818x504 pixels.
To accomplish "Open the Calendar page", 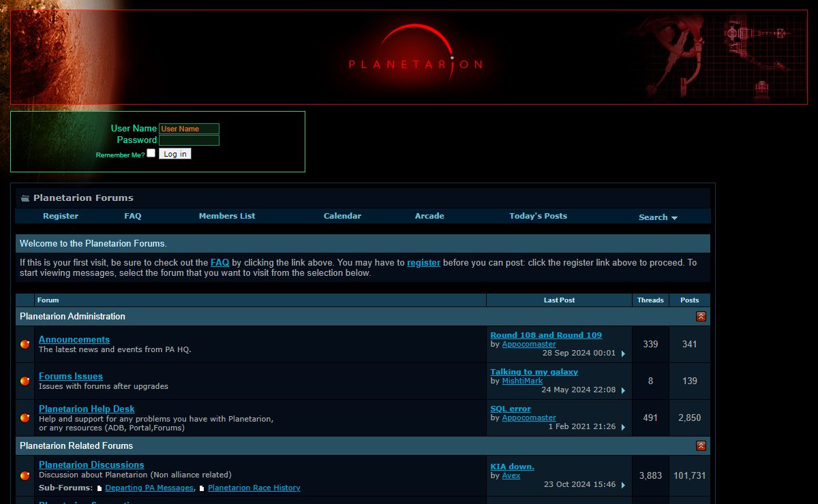I will tap(342, 216).
